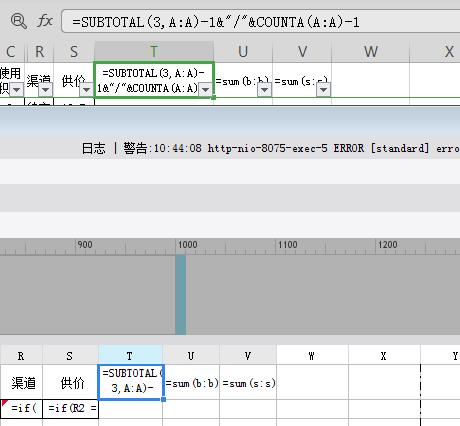
Task: Click into the formula bar input
Action: [261, 21]
